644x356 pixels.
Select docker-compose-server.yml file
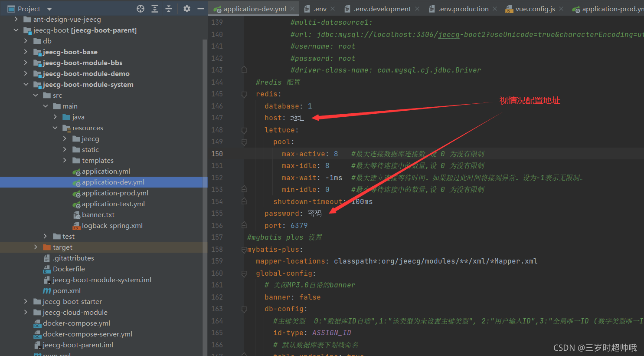click(88, 334)
